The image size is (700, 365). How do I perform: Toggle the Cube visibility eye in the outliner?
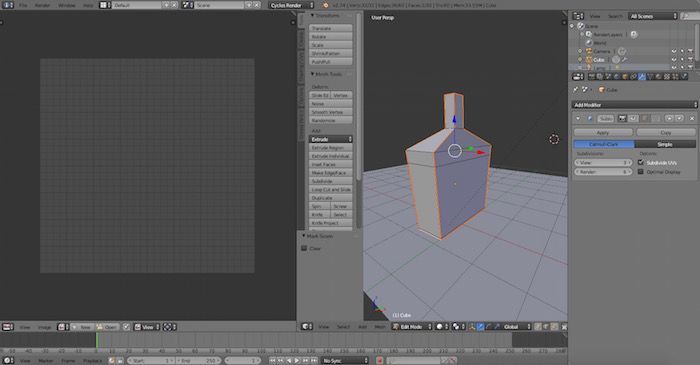[674, 60]
